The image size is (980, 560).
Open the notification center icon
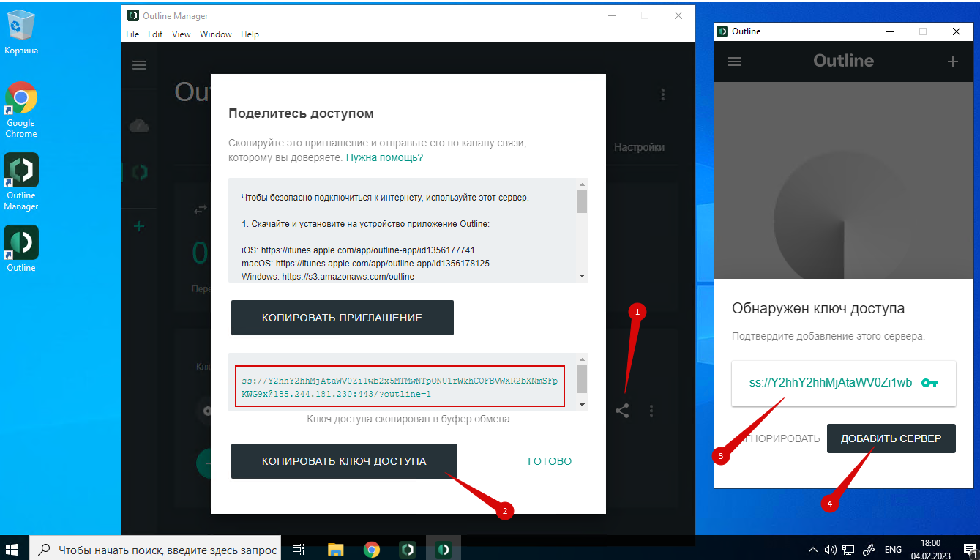click(x=968, y=549)
